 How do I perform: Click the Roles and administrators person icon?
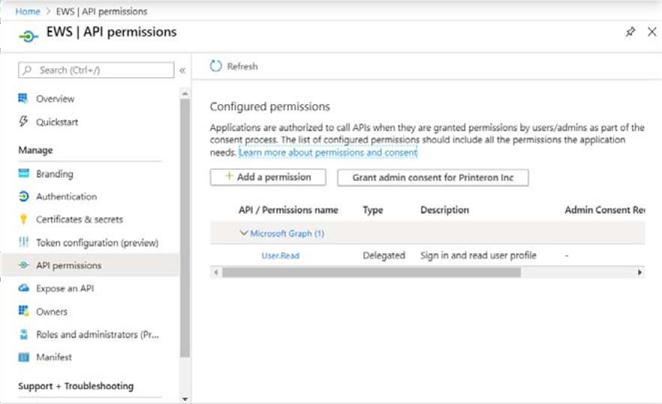(x=24, y=334)
